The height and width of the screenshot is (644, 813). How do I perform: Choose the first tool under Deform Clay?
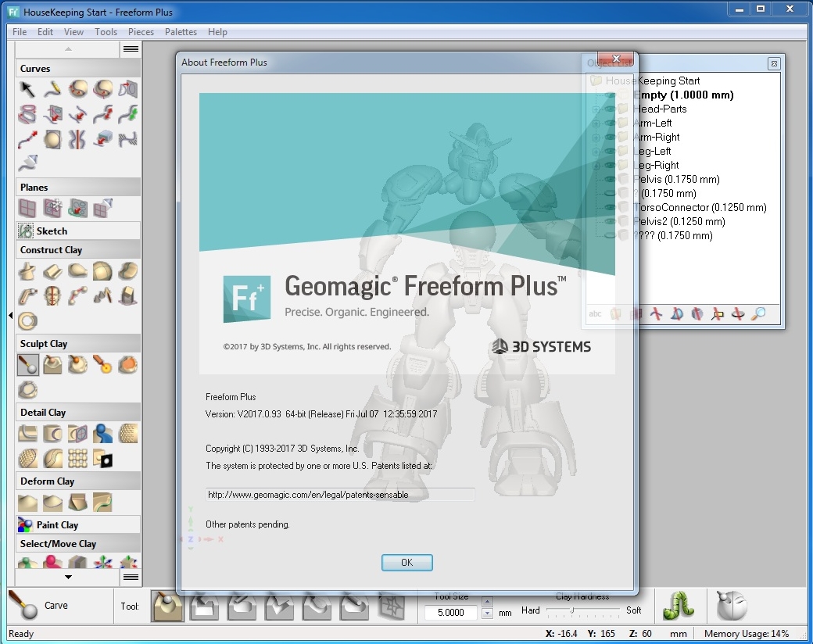tap(27, 503)
